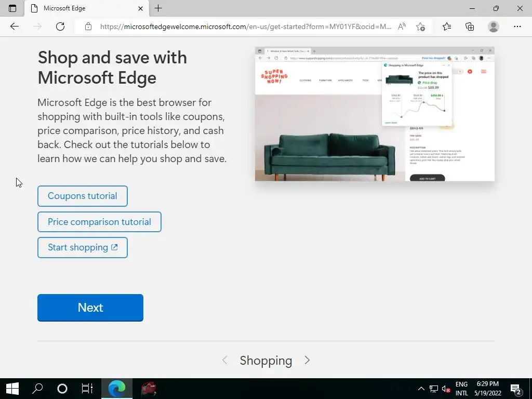This screenshot has width=532, height=399.
Task: Open the tab actions menu icon
Action: [x=12, y=8]
